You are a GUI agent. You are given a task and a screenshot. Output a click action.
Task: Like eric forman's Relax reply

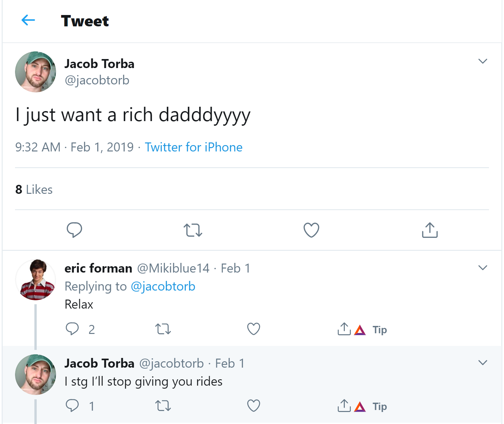click(253, 329)
